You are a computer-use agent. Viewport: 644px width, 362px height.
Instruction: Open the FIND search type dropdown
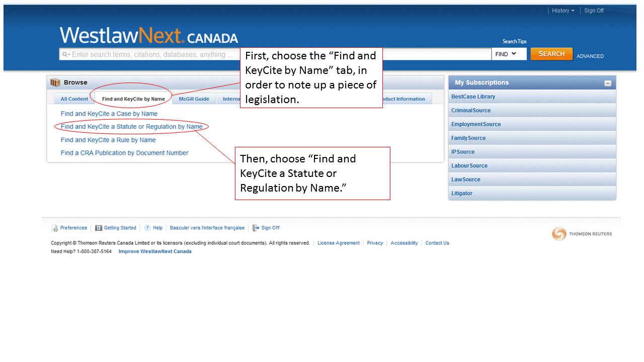pyautogui.click(x=509, y=54)
